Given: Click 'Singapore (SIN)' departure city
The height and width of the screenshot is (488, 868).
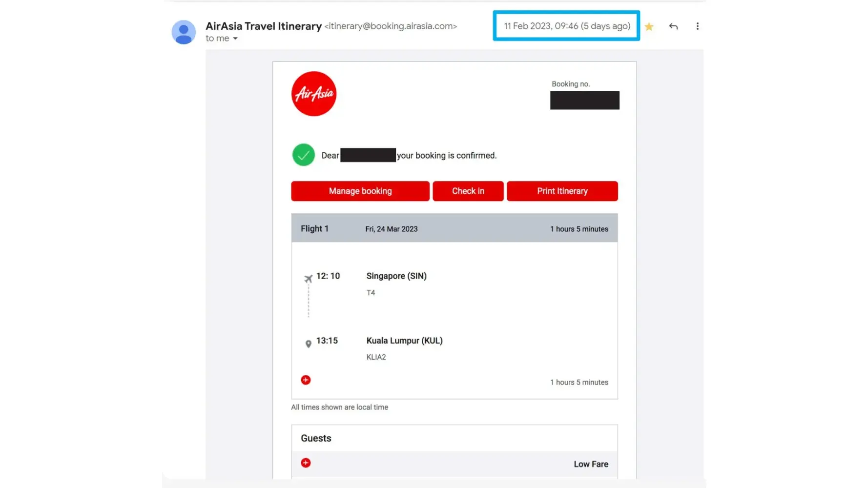Looking at the screenshot, I should point(396,276).
